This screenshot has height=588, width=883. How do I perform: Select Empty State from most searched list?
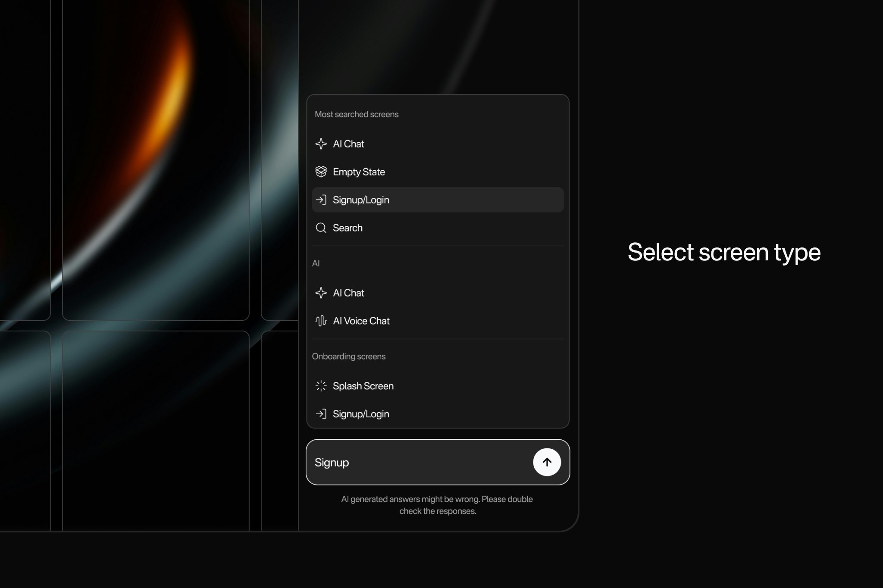tap(359, 172)
